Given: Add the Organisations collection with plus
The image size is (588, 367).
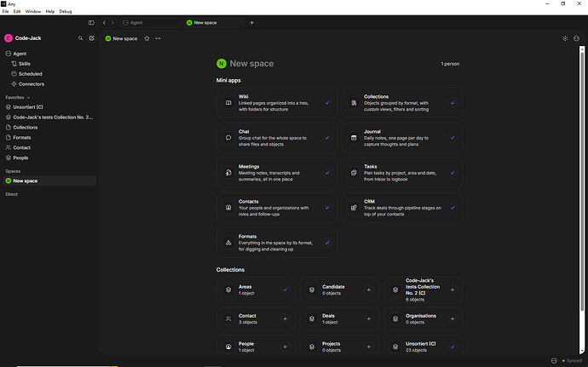Looking at the screenshot, I should pyautogui.click(x=453, y=318).
